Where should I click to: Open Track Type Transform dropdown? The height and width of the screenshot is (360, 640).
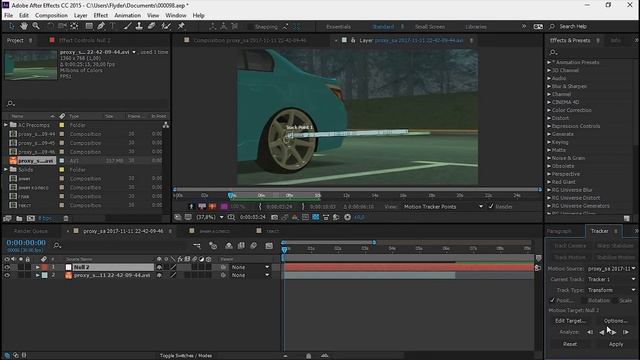click(611, 290)
